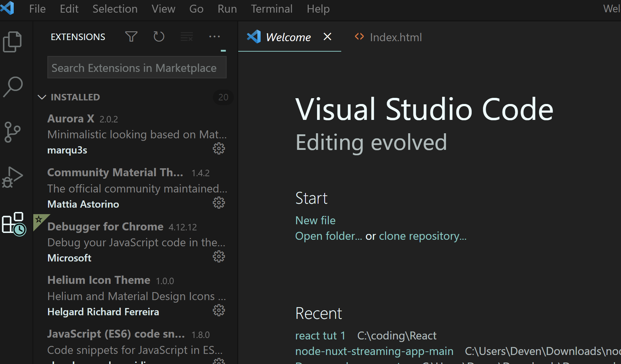Open the Run menu

click(227, 9)
